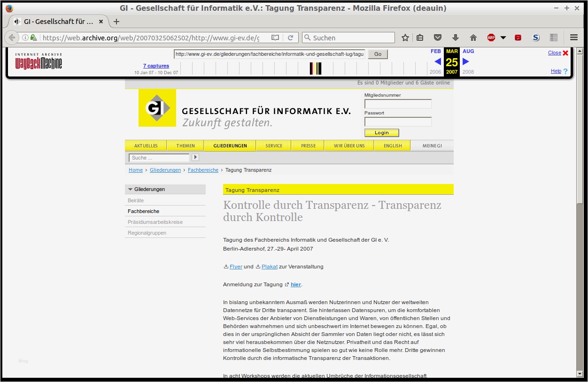588x382 pixels.
Task: Click the Mitgliedsnummer input field
Action: pyautogui.click(x=398, y=104)
